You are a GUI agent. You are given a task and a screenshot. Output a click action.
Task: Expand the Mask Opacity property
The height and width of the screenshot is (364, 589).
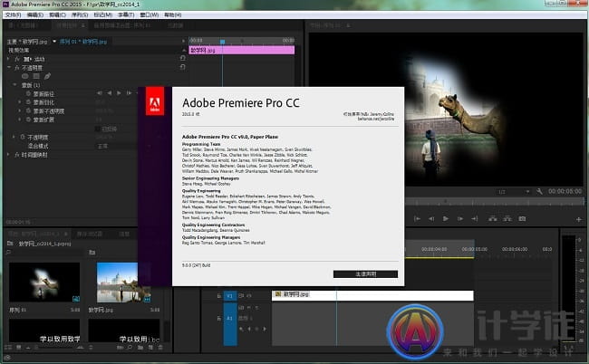(x=20, y=110)
